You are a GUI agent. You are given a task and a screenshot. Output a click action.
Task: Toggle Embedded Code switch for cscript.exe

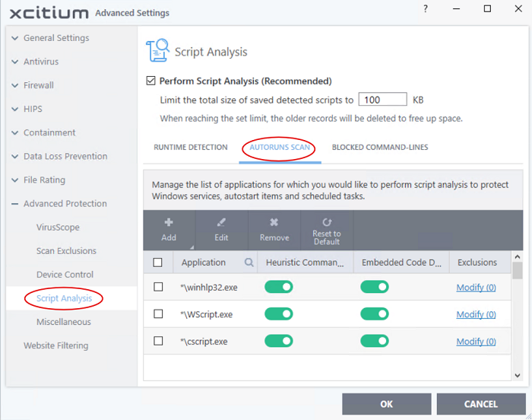(375, 341)
